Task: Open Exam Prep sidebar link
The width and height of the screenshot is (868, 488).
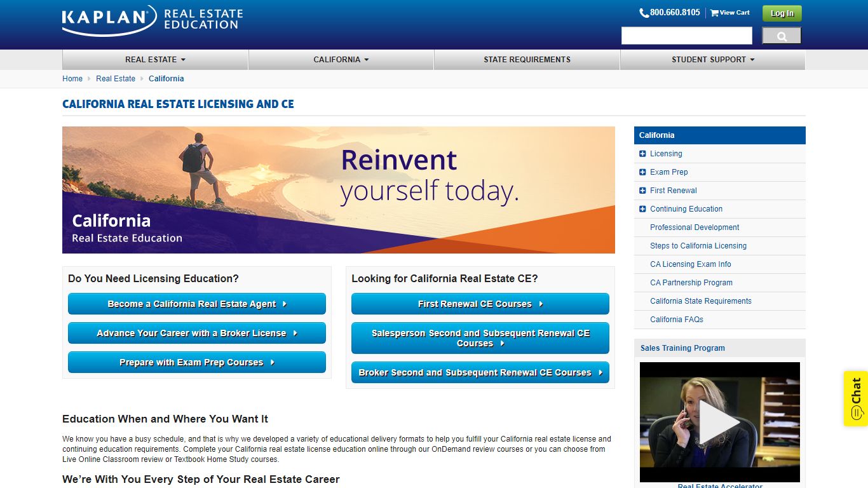Action: 669,172
